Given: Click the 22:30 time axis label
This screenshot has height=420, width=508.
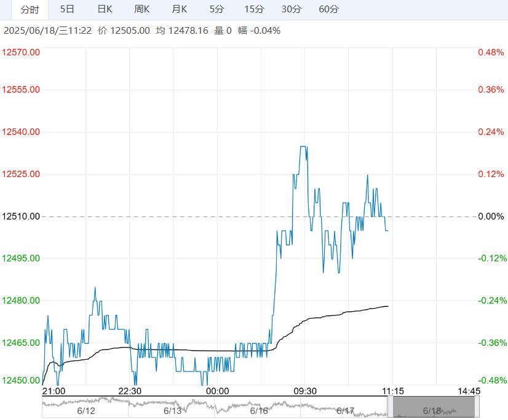Looking at the screenshot, I should pyautogui.click(x=130, y=390).
